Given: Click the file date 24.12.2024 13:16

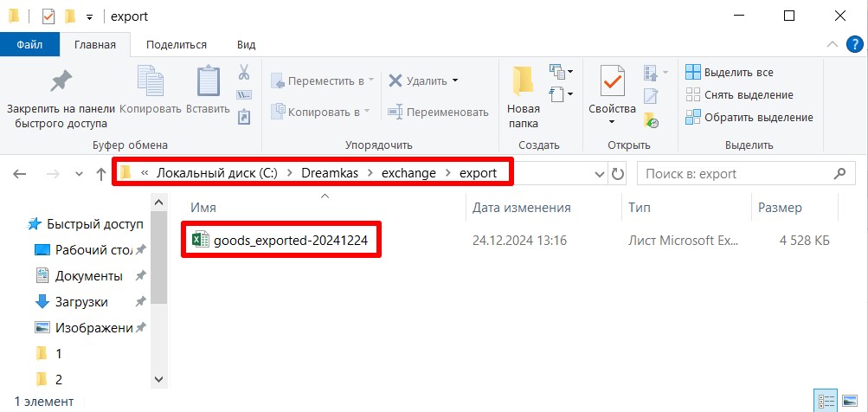Looking at the screenshot, I should (x=520, y=241).
